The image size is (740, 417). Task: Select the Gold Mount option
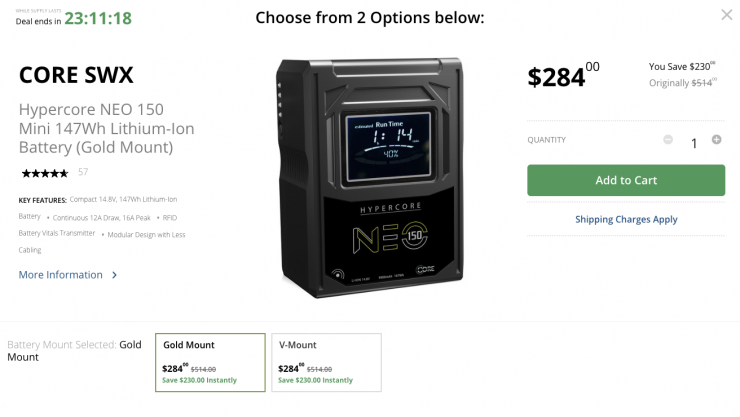[210, 362]
